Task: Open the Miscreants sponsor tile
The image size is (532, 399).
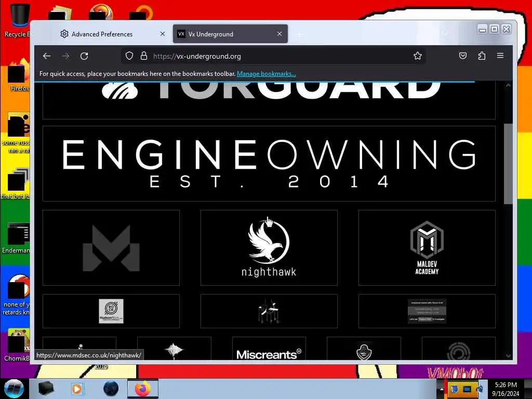Action: 269,349
